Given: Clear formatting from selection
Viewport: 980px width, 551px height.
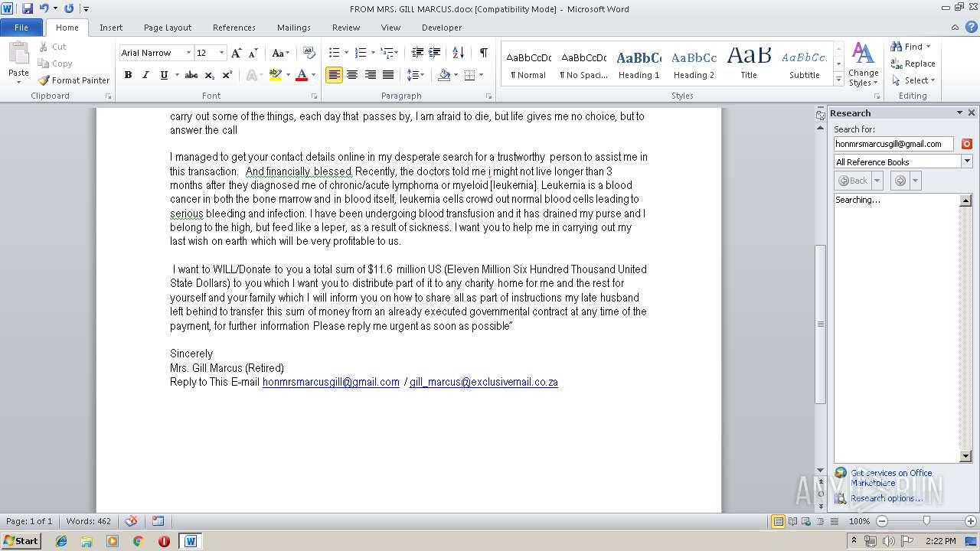Looking at the screenshot, I should pos(309,53).
